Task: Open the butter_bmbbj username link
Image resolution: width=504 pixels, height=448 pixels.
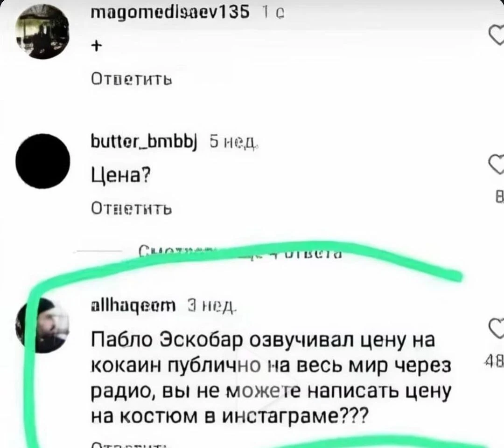Action: [144, 141]
